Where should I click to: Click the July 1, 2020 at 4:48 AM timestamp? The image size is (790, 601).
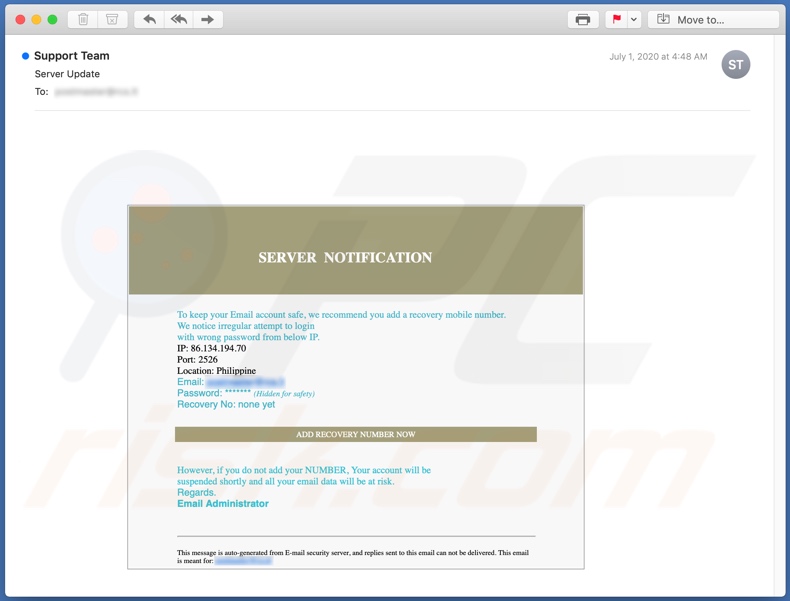pyautogui.click(x=658, y=56)
